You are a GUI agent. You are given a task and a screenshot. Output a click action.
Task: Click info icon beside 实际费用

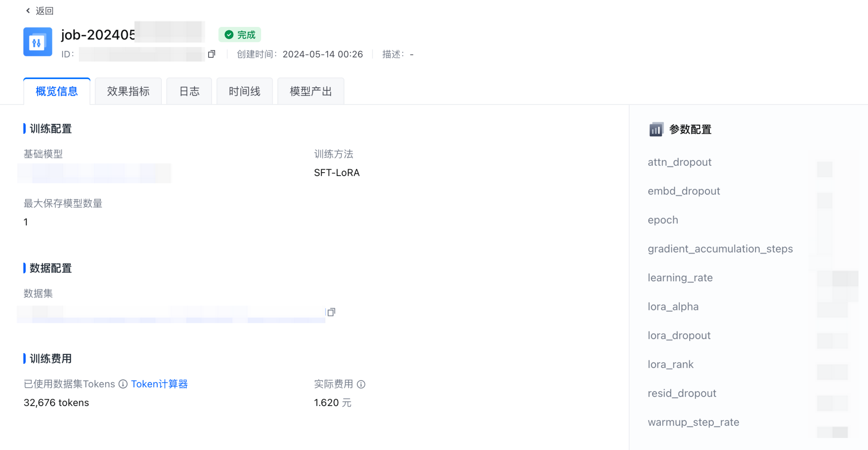point(361,384)
